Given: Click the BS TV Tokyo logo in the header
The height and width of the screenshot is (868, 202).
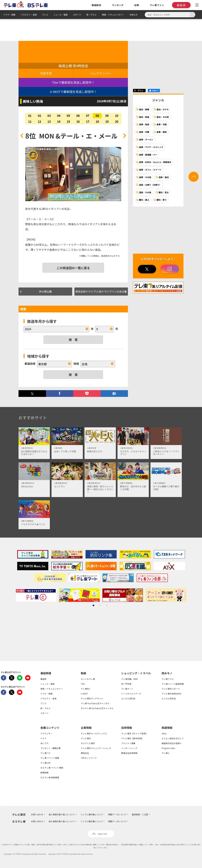Looking at the screenshot, I should click(37, 5).
